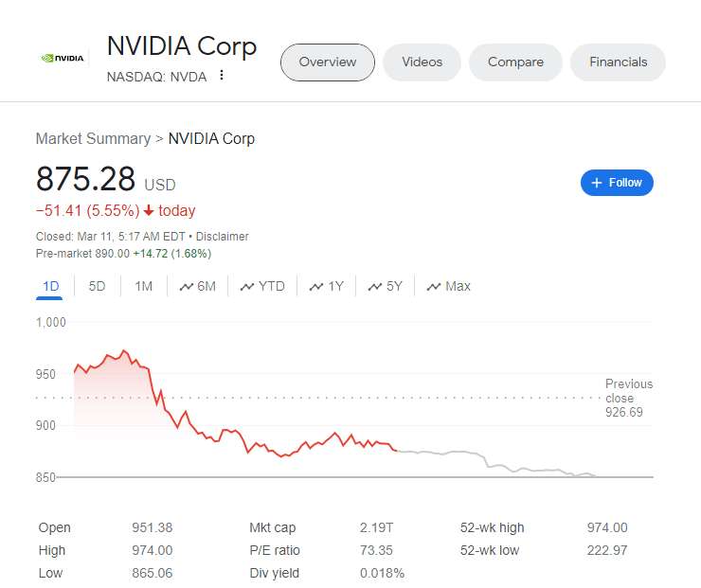Show the 1M chart range
The width and height of the screenshot is (701, 588).
pyautogui.click(x=143, y=286)
